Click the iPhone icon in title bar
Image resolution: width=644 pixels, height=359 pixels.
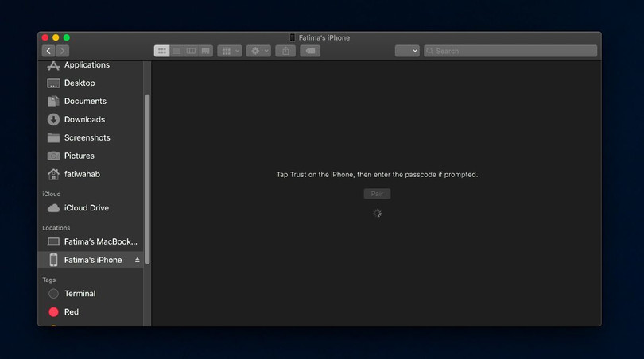click(x=293, y=38)
